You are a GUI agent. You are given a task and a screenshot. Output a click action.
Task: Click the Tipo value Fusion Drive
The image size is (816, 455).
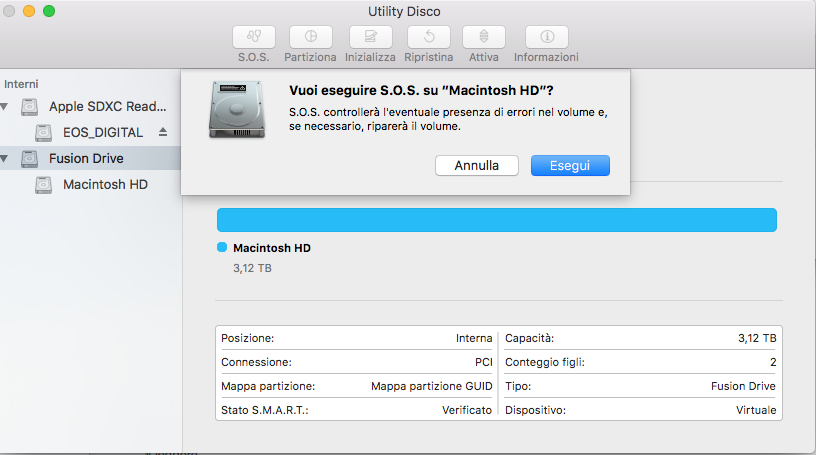[743, 386]
